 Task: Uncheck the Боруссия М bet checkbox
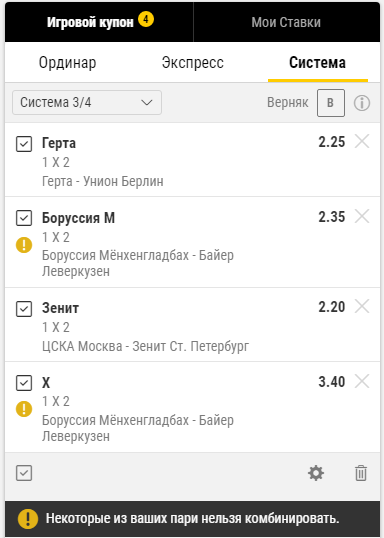pyautogui.click(x=24, y=218)
